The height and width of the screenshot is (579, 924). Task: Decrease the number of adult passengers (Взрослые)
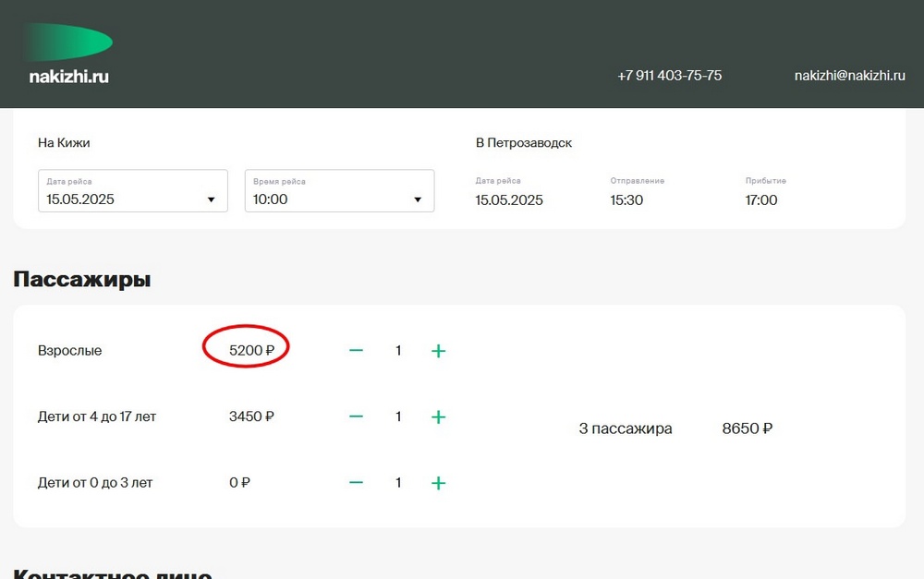coord(356,351)
